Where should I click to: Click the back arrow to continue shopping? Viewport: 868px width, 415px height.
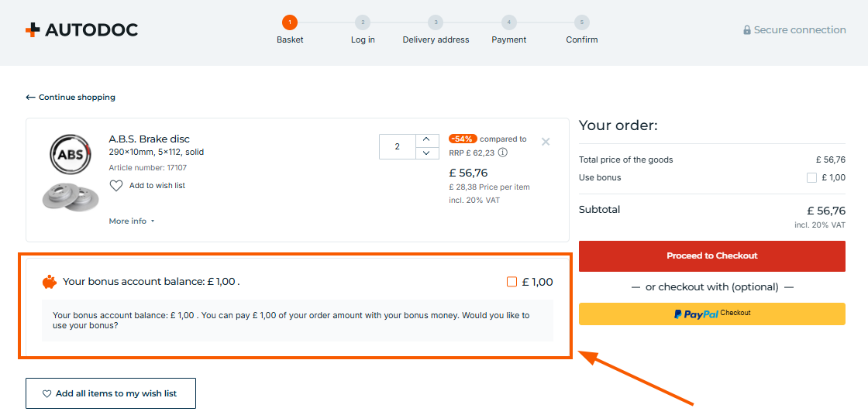click(31, 98)
